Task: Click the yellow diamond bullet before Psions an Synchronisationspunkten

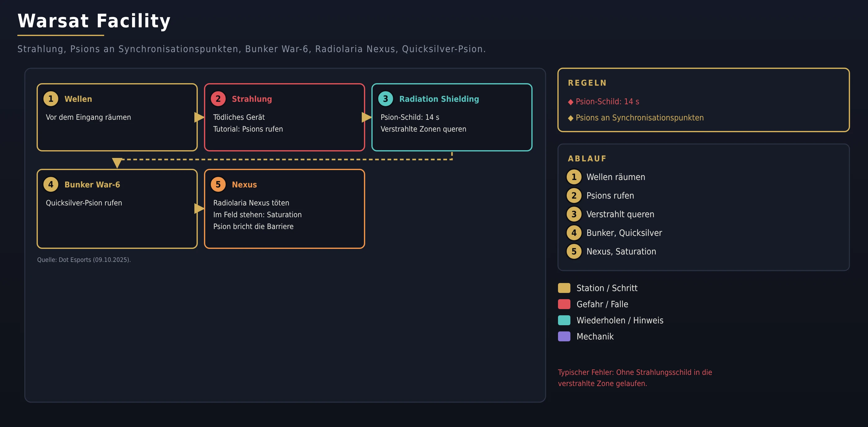Action: coord(570,118)
